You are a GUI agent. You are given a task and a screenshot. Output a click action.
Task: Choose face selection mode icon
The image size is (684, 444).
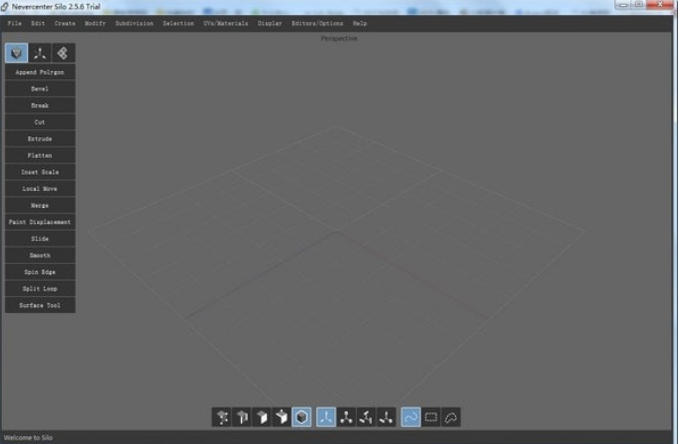[x=261, y=417]
